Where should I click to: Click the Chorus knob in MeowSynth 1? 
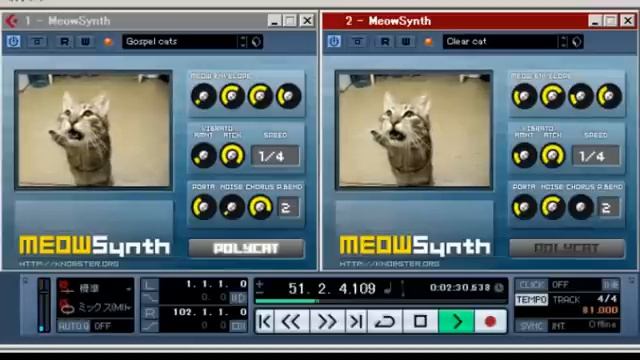(260, 207)
